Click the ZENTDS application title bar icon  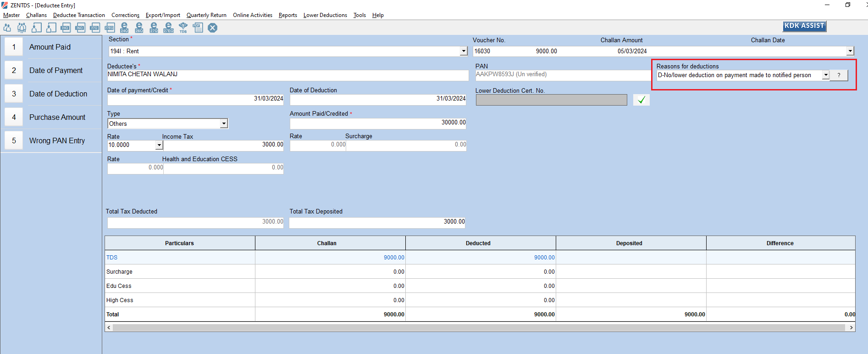(5, 5)
